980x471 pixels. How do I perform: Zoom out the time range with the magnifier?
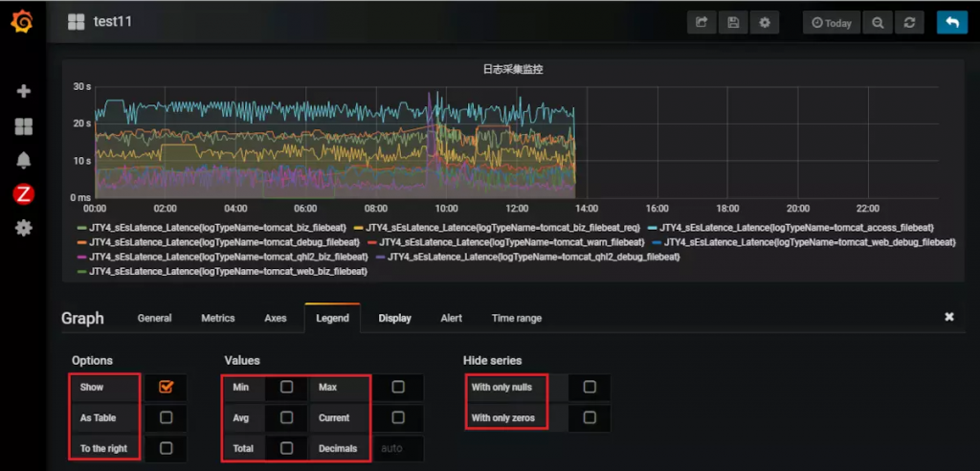coord(878,23)
